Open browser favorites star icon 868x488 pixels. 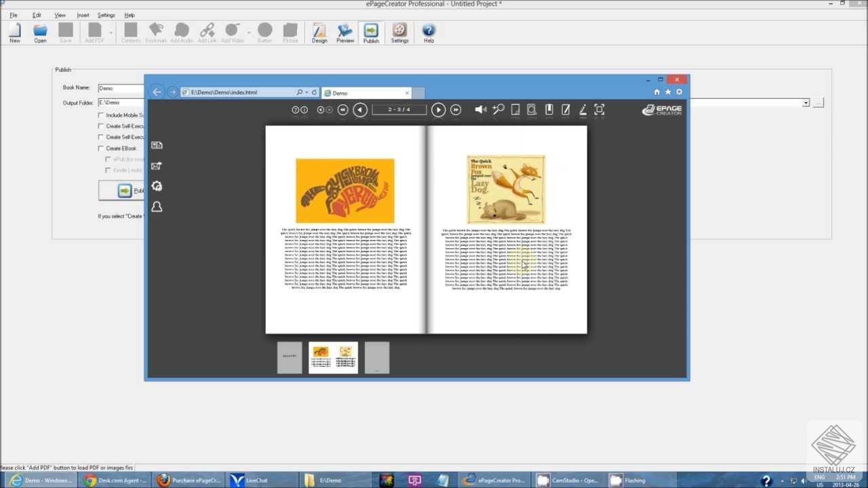point(668,92)
